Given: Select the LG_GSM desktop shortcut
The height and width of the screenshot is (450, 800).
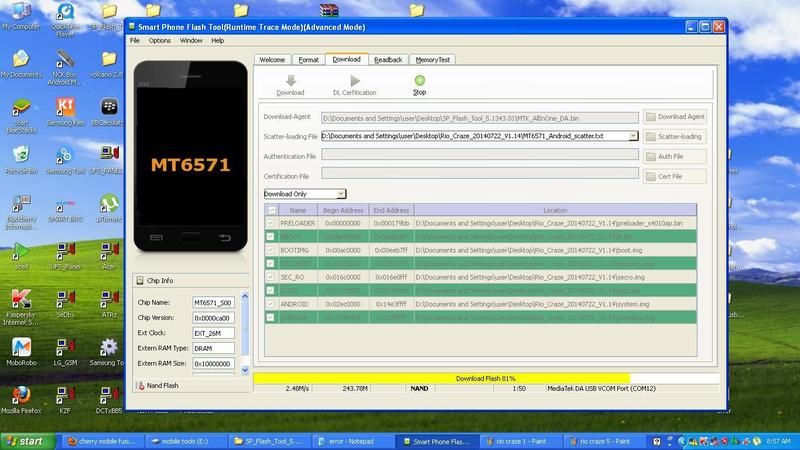Looking at the screenshot, I should (65, 352).
